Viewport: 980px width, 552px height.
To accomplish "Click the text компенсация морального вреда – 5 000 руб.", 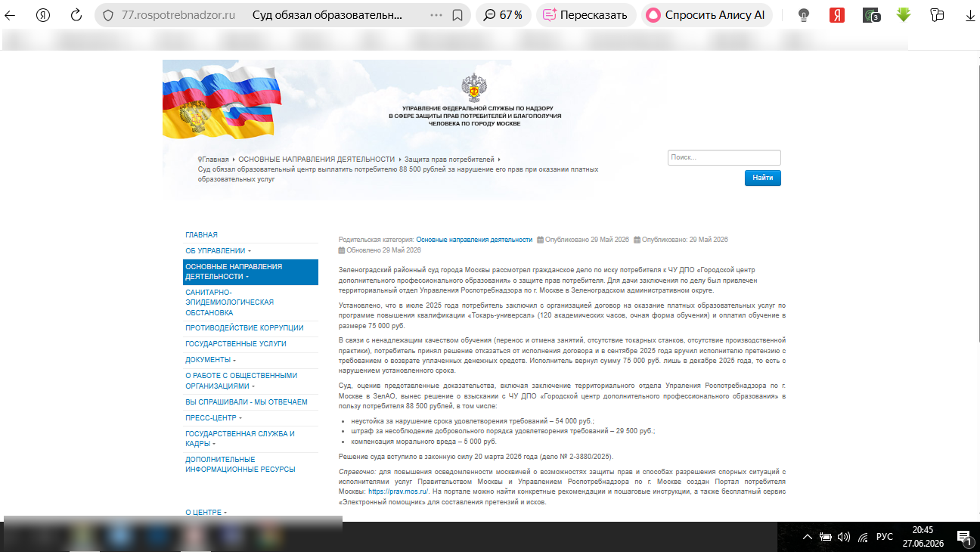I will 423,442.
